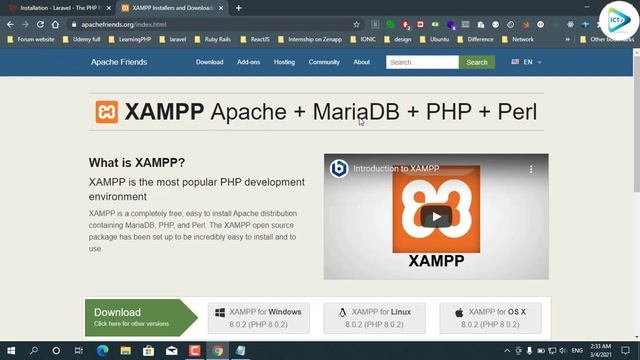Open the Ruby Rails bookmark folder
Image resolution: width=640 pixels, height=360 pixels.
click(213, 39)
